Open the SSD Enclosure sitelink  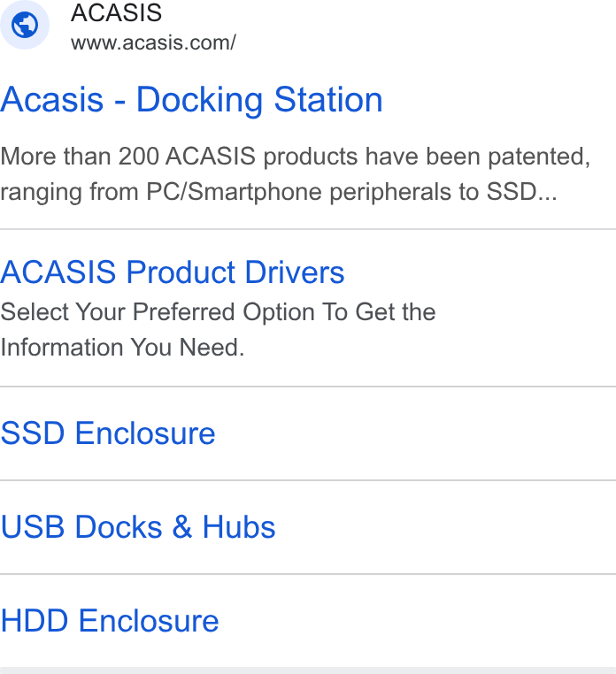click(108, 433)
